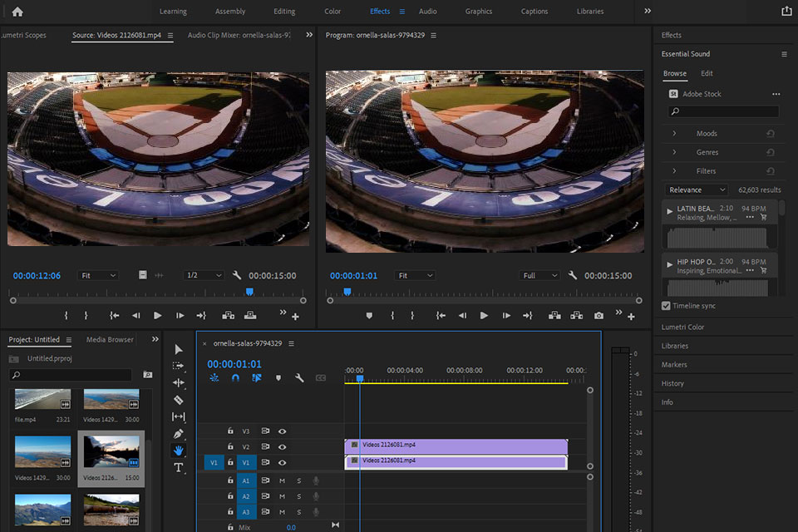
Task: Select the Track Select Forward tool
Action: [178, 366]
